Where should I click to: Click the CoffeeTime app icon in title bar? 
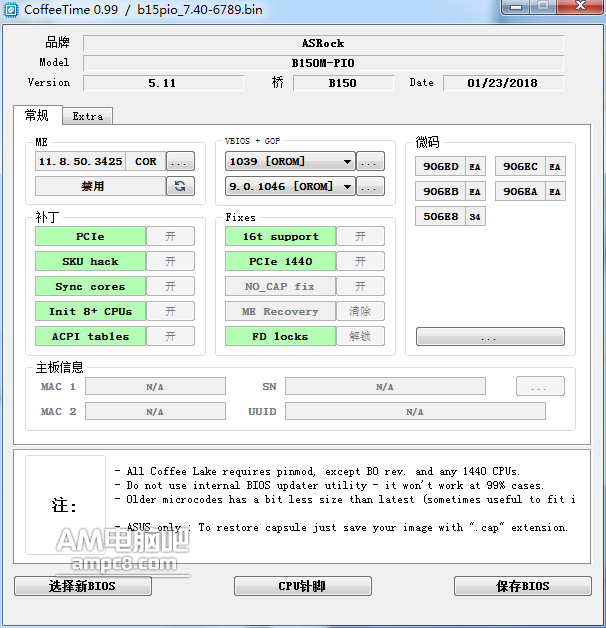point(11,10)
